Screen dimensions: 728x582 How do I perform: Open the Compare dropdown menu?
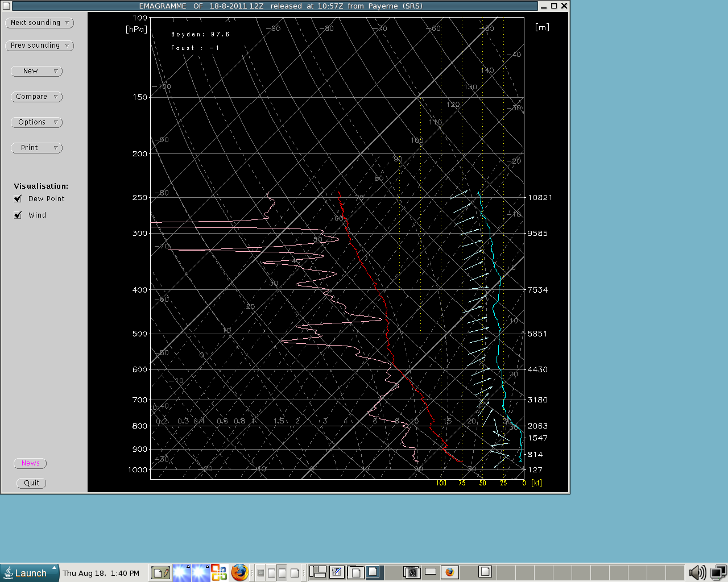pyautogui.click(x=36, y=97)
